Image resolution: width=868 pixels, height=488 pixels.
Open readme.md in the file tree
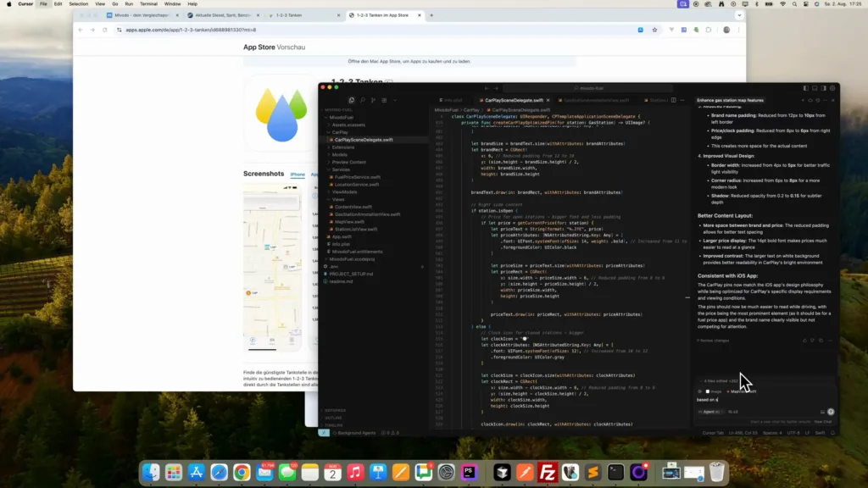pos(341,281)
